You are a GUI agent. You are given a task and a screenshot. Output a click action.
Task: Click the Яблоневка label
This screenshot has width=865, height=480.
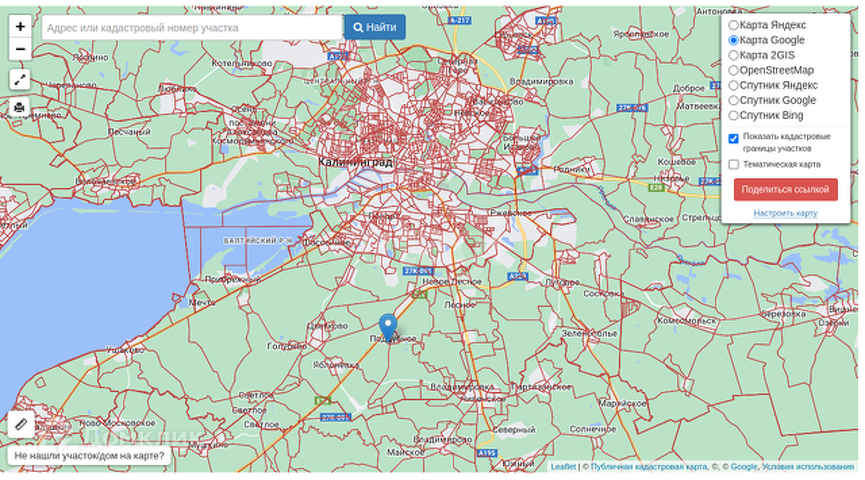pos(335,365)
